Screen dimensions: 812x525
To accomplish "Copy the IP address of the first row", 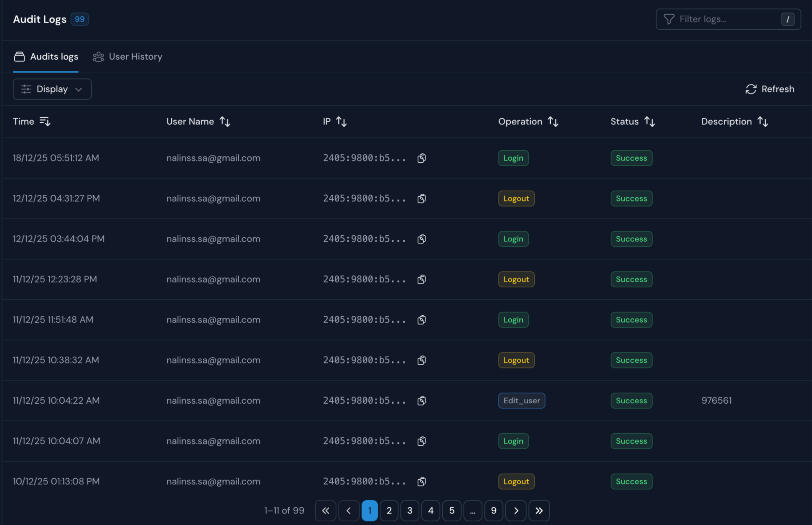I will 421,158.
